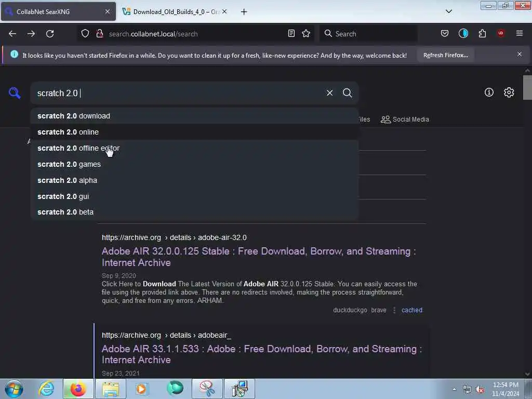Open the tracking protection shield icon

85,34
